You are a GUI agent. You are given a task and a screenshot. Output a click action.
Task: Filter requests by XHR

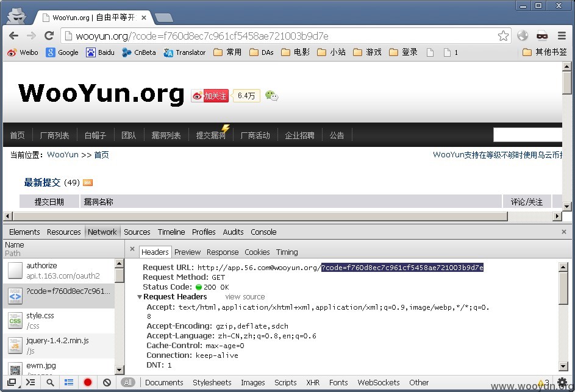313,382
